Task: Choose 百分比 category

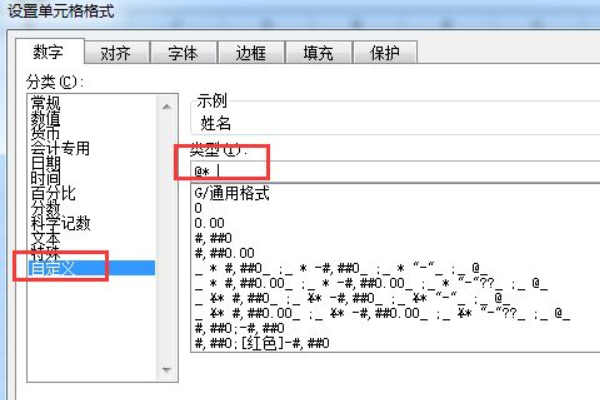Action: click(x=53, y=193)
